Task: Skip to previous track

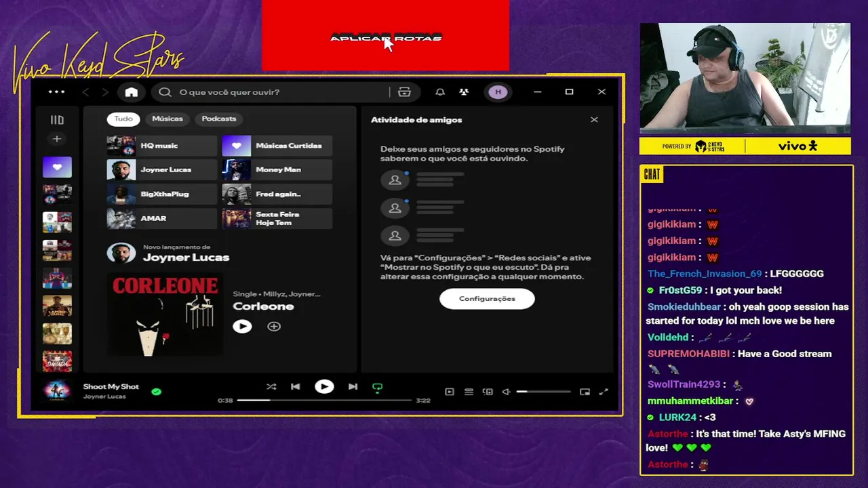Action: click(295, 387)
